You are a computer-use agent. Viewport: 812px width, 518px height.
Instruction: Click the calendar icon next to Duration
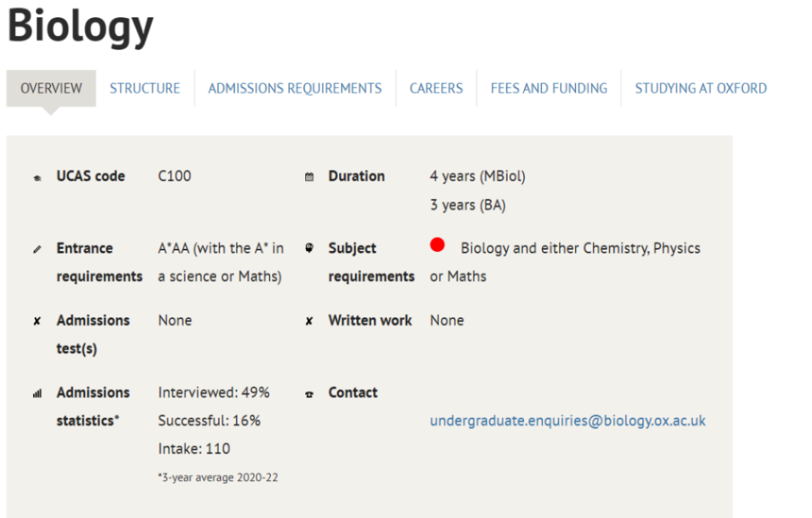(x=309, y=177)
